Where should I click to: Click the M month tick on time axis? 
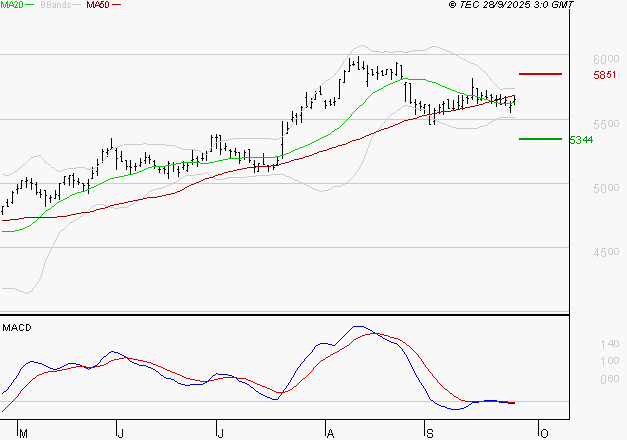pyautogui.click(x=24, y=434)
